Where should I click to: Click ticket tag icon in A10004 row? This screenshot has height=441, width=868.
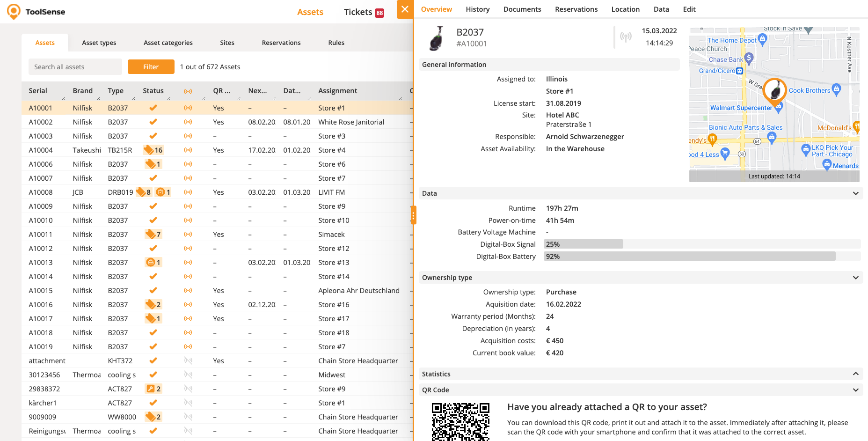click(x=149, y=150)
